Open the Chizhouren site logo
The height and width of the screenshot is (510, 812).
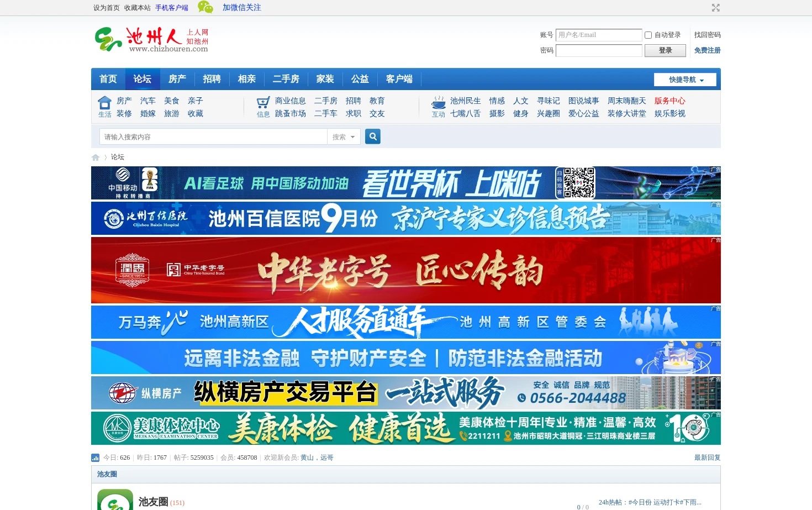[151, 40]
